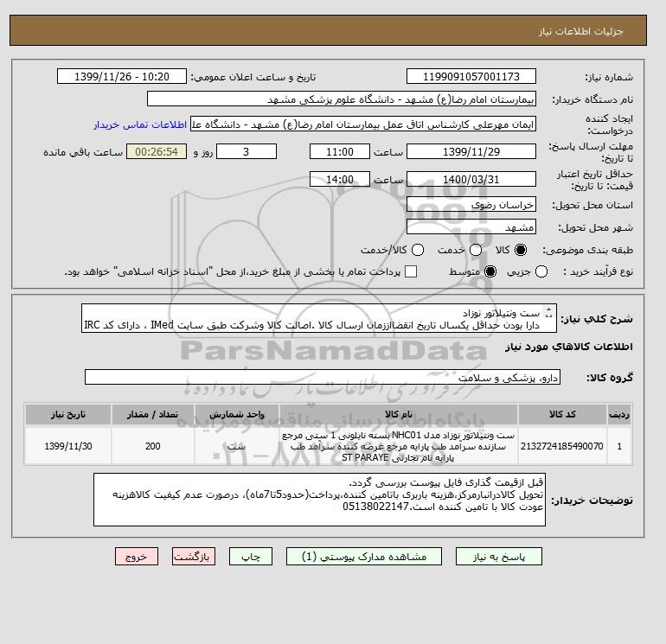This screenshot has width=666, height=644.
Task: Tick the اسناد خزانه اسلامی payment checkbox
Action: (x=411, y=271)
